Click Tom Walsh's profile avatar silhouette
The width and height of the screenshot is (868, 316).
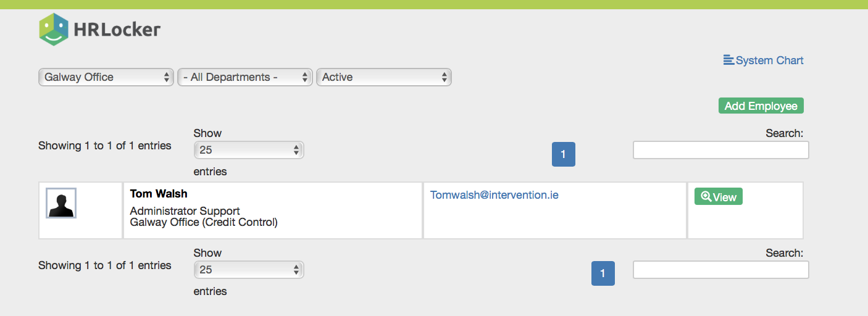61,204
